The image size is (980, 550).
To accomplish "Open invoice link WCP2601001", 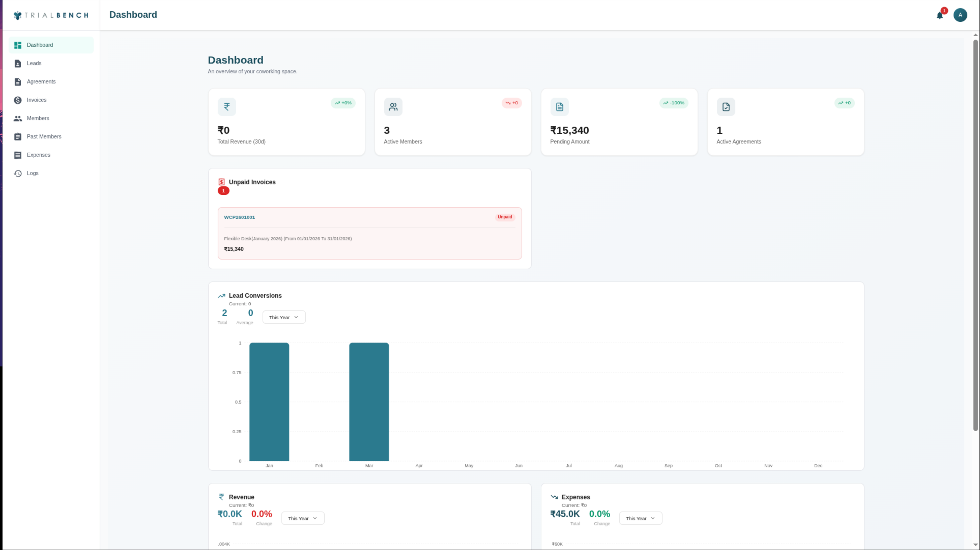I will coord(239,217).
